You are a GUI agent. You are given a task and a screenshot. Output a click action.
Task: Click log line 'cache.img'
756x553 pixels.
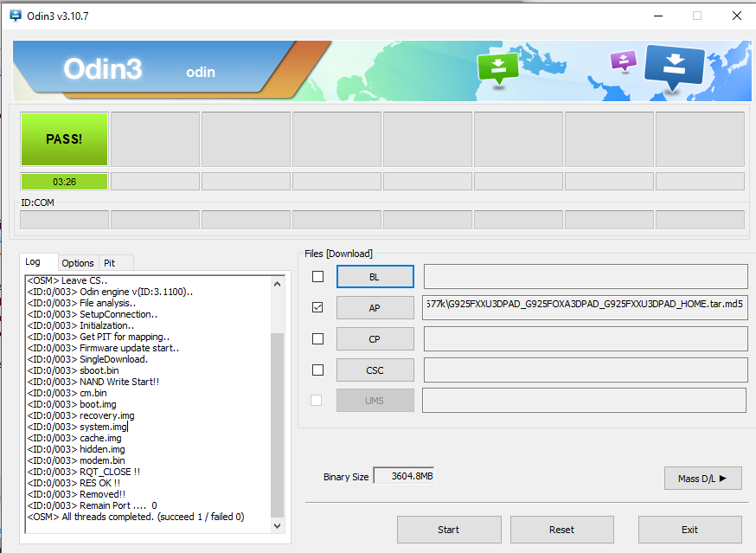click(74, 438)
